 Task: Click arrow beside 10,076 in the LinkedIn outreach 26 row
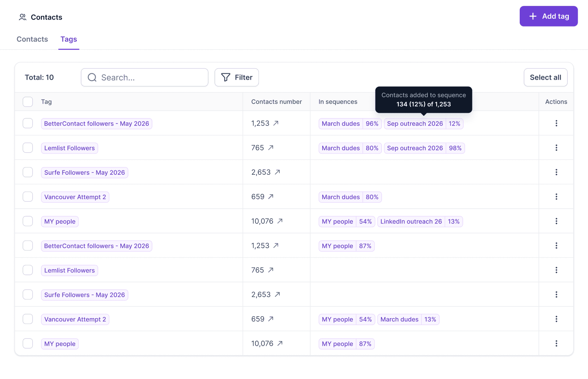click(x=280, y=221)
